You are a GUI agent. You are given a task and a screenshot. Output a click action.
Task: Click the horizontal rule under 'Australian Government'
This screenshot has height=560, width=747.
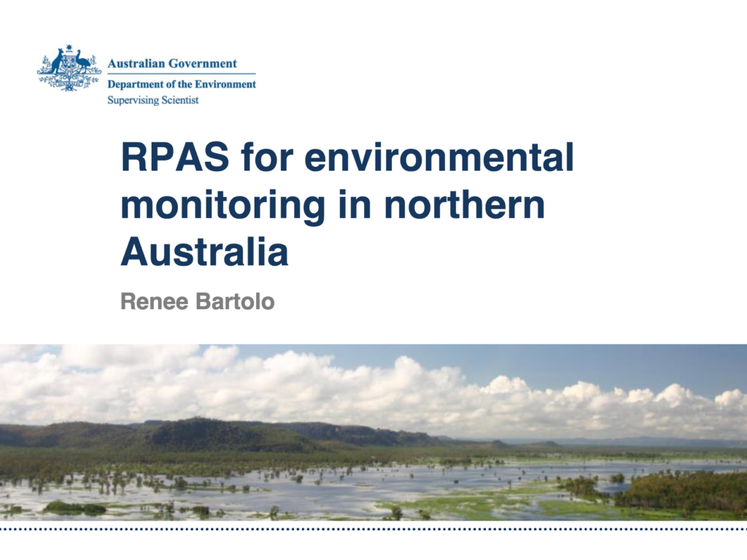pyautogui.click(x=181, y=73)
